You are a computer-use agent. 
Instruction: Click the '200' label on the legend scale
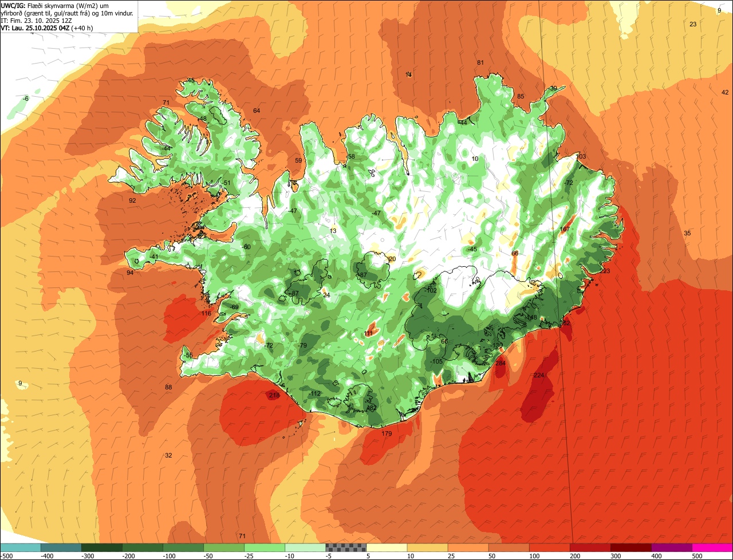574,555
